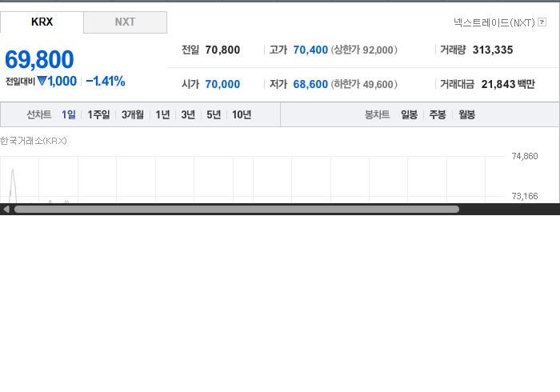Show the 주봉 weekly candle chart
The height and width of the screenshot is (392, 560).
click(x=438, y=114)
